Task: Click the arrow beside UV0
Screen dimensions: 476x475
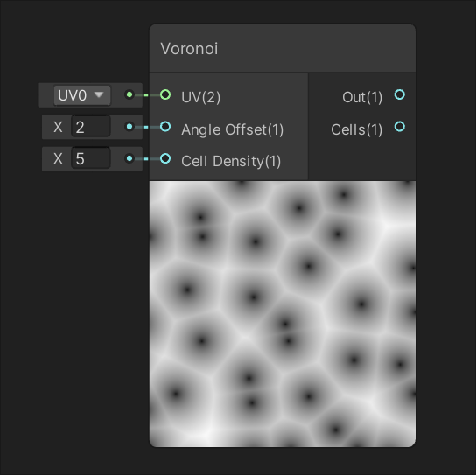Action: point(99,94)
